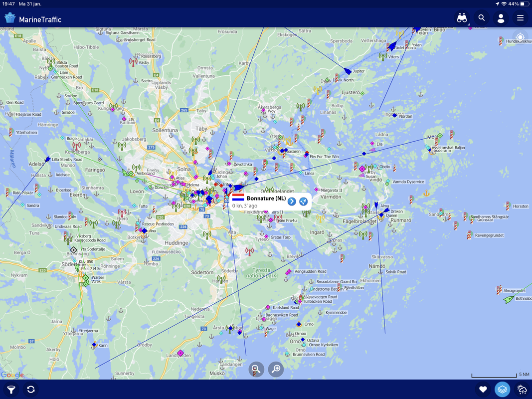Select the Oen Road anchorage marker

click(x=1, y=102)
